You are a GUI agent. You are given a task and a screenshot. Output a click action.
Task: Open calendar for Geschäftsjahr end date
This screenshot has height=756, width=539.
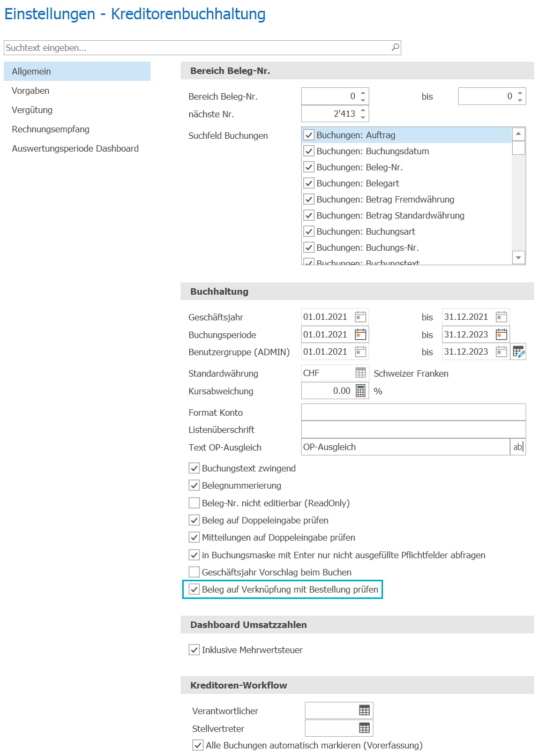tap(501, 317)
